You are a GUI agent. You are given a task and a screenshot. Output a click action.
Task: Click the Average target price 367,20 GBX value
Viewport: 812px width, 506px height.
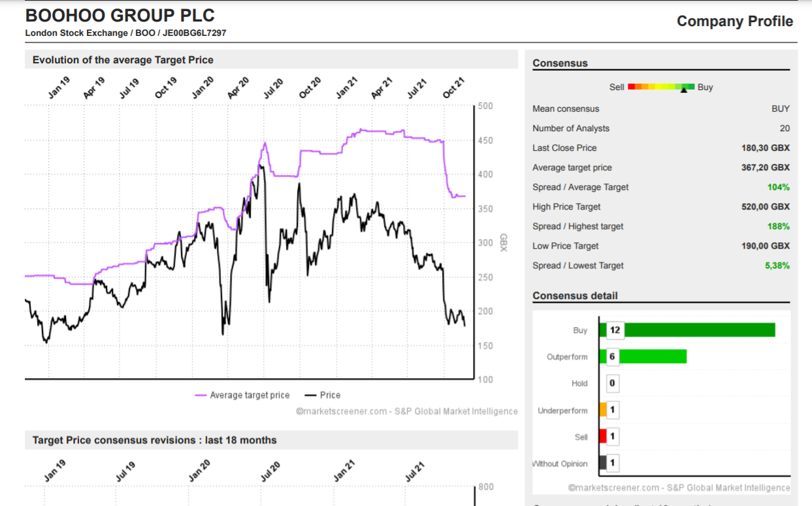(x=765, y=168)
